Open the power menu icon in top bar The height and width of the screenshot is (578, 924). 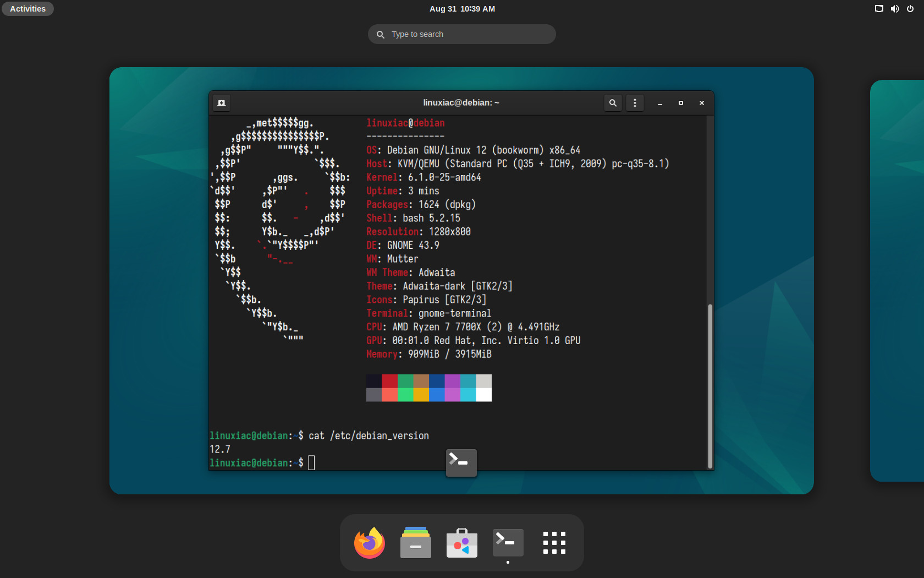910,9
